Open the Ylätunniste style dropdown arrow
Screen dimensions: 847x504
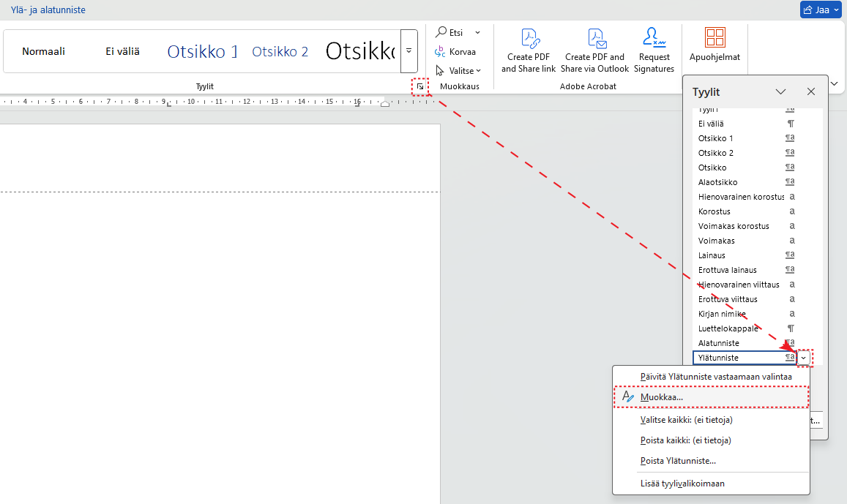[805, 358]
